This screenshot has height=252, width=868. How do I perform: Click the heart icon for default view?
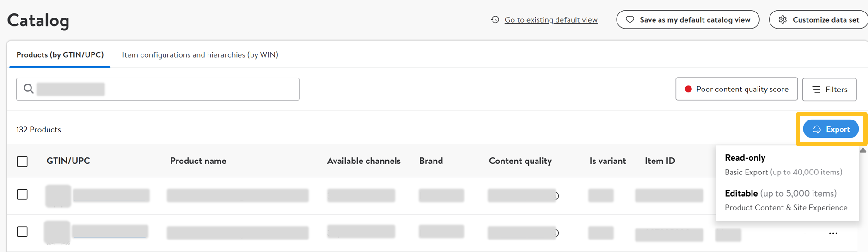[630, 19]
